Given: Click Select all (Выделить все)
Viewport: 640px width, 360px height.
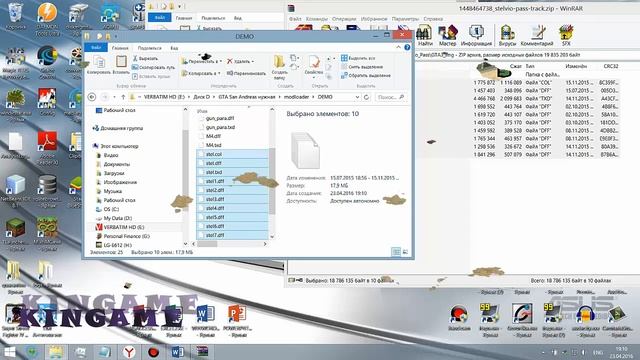Looking at the screenshot, I should [x=358, y=58].
